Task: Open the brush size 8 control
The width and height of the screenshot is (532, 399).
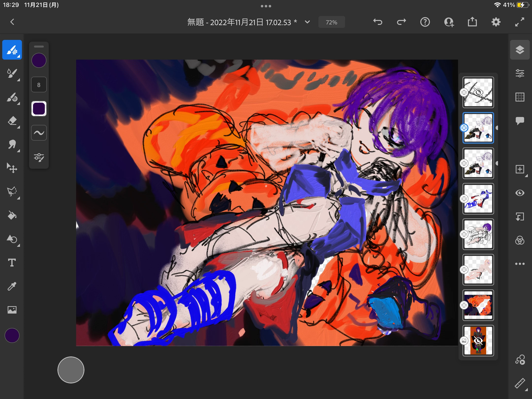Action: pos(39,85)
